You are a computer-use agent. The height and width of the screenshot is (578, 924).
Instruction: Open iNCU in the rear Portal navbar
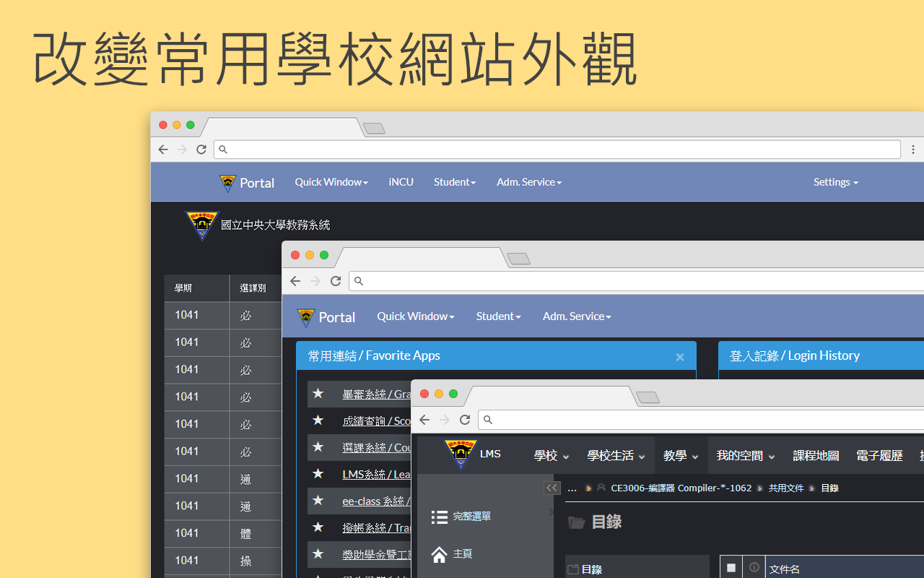pos(401,182)
